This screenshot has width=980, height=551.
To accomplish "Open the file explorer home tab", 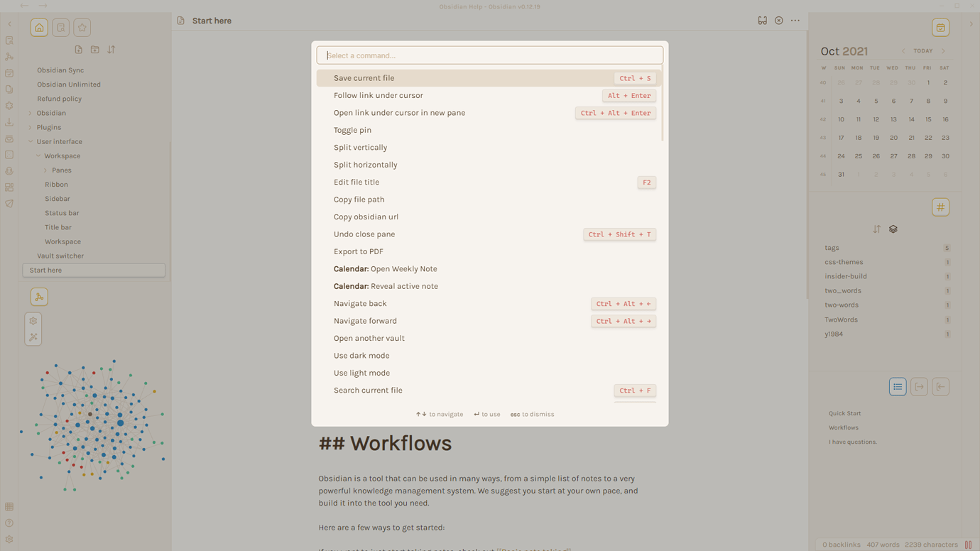I will click(x=39, y=28).
